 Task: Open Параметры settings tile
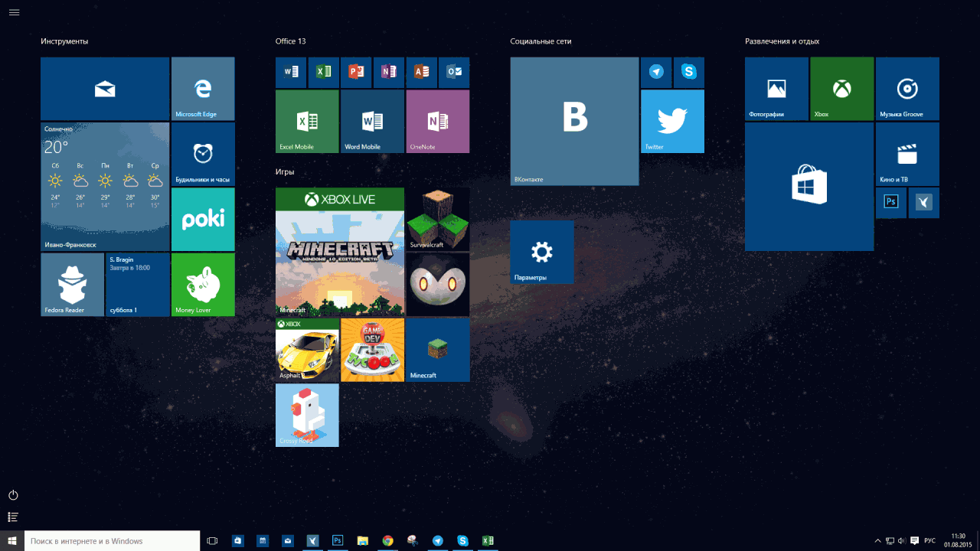[x=542, y=252]
